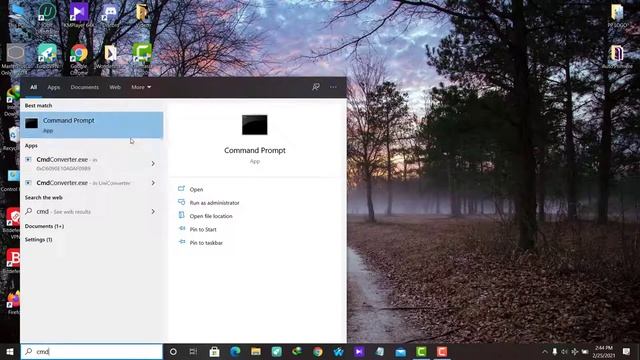Switch to the All search tab

click(33, 87)
